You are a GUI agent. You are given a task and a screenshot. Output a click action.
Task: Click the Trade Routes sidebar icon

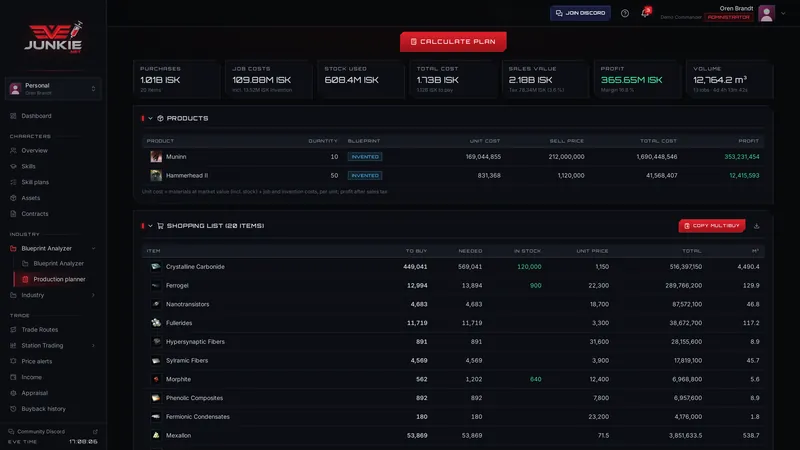13,330
